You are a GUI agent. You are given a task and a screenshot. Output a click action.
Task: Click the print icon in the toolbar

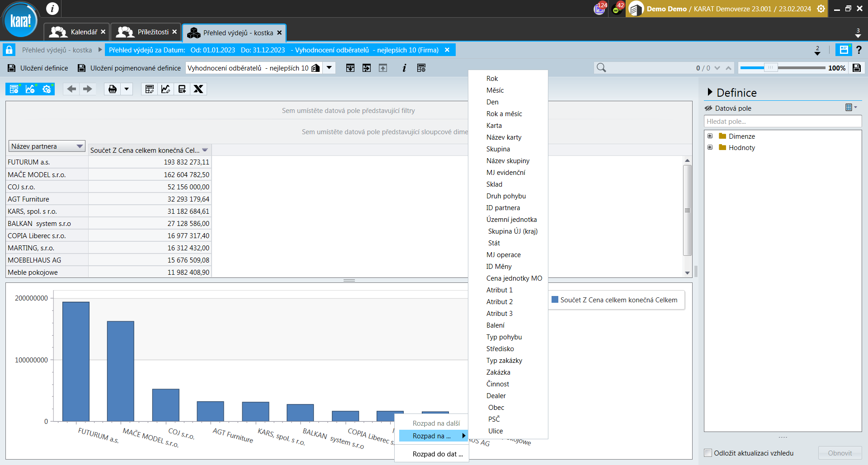[x=113, y=89]
